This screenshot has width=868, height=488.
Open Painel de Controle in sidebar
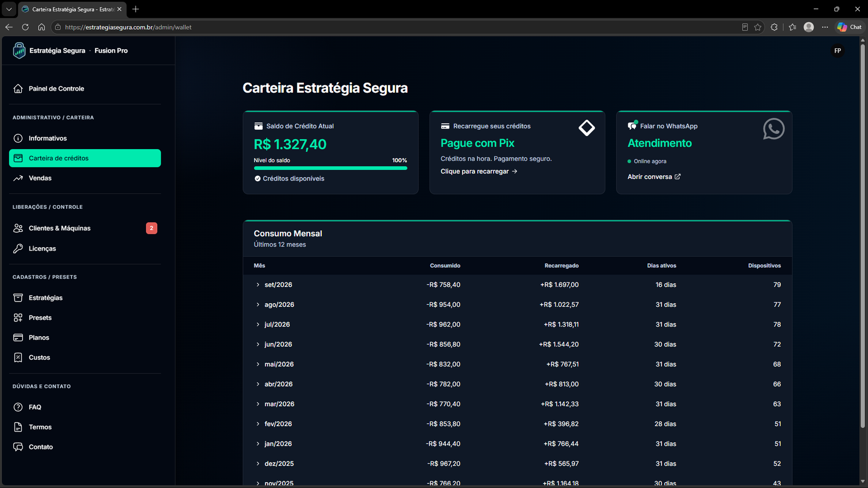click(85, 89)
